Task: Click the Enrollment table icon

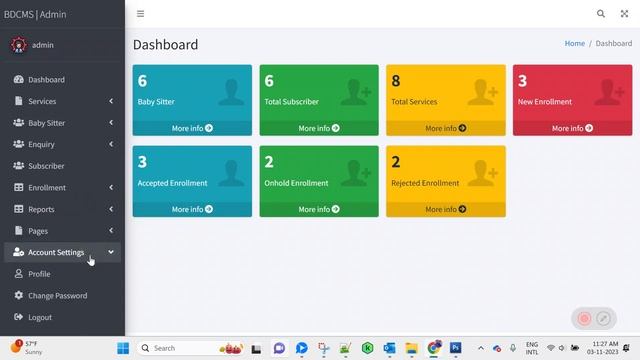Action: pos(18,187)
